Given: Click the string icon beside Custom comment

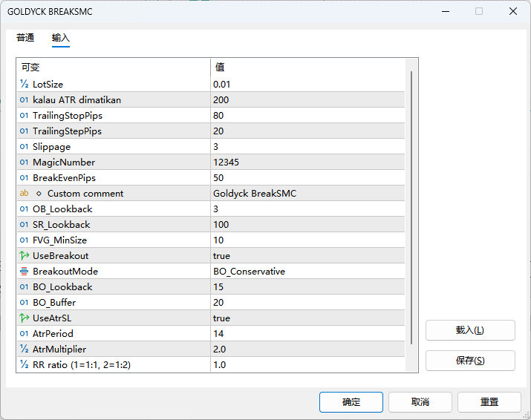Looking at the screenshot, I should 25,194.
